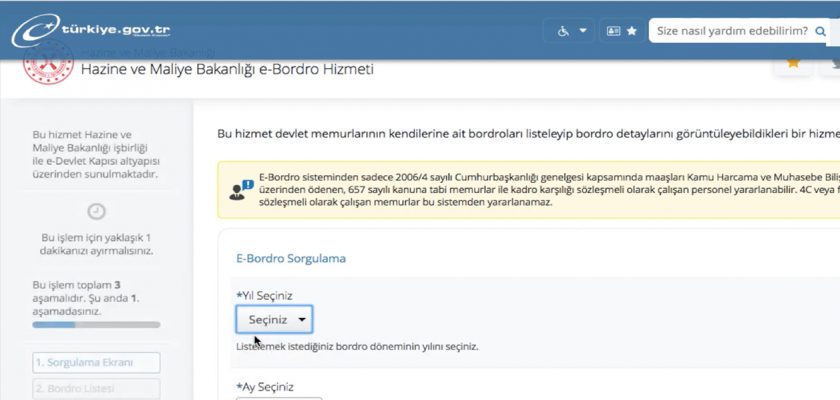Click the info person icon in yellow notice
This screenshot has width=840, height=400.
[x=241, y=188]
